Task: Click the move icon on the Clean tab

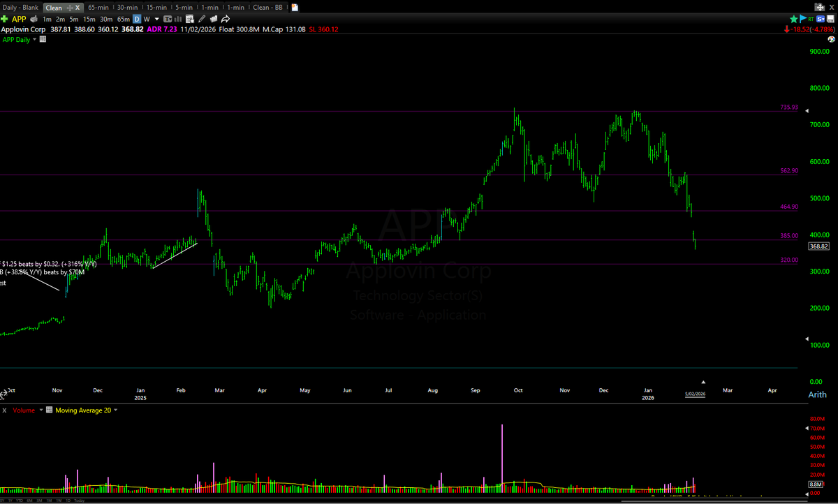Action: (x=69, y=8)
